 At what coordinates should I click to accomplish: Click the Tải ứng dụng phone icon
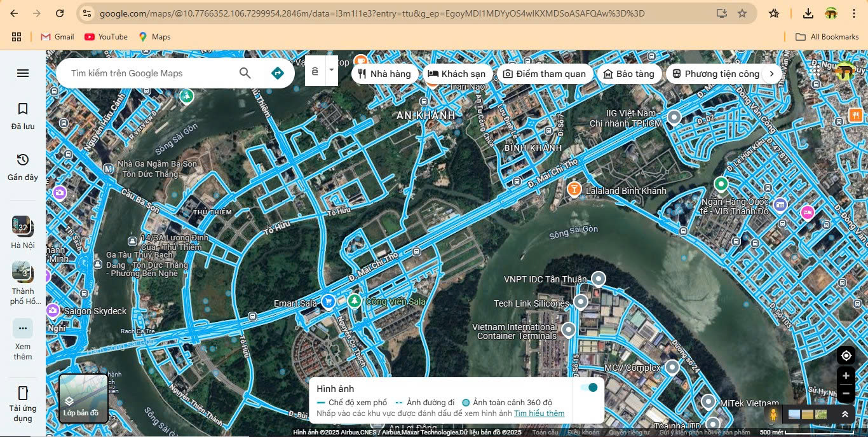pos(23,392)
